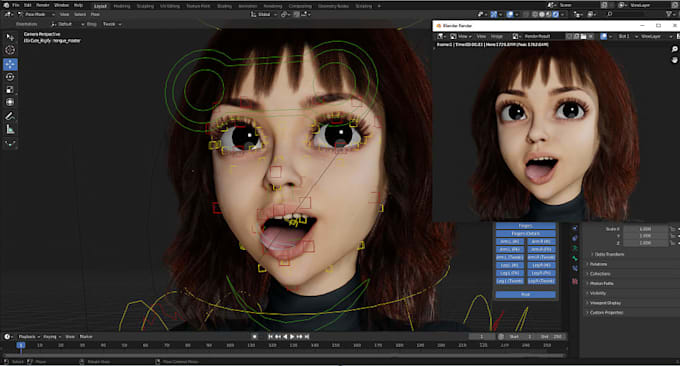The image size is (680, 366).
Task: Select the Annotate pencil tool
Action: coord(10,116)
